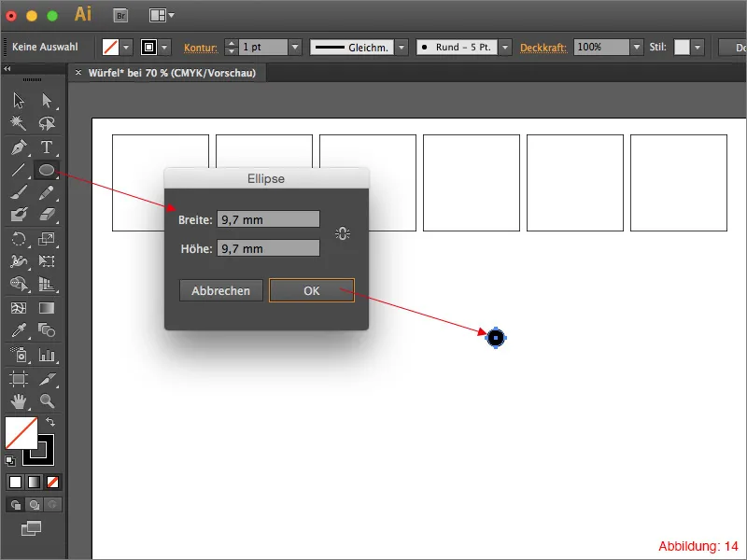
Task: Open the Rund - 5 Pt. brush dropdown
Action: pos(505,48)
